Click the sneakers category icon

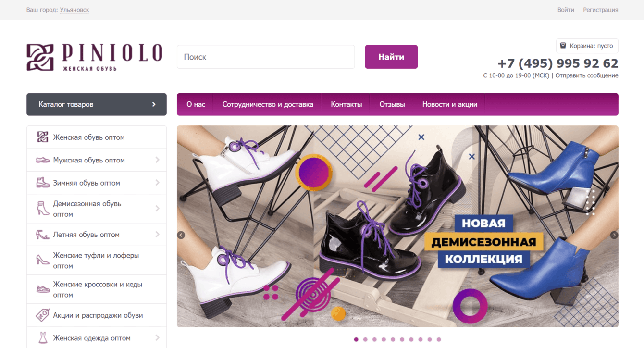pos(43,289)
